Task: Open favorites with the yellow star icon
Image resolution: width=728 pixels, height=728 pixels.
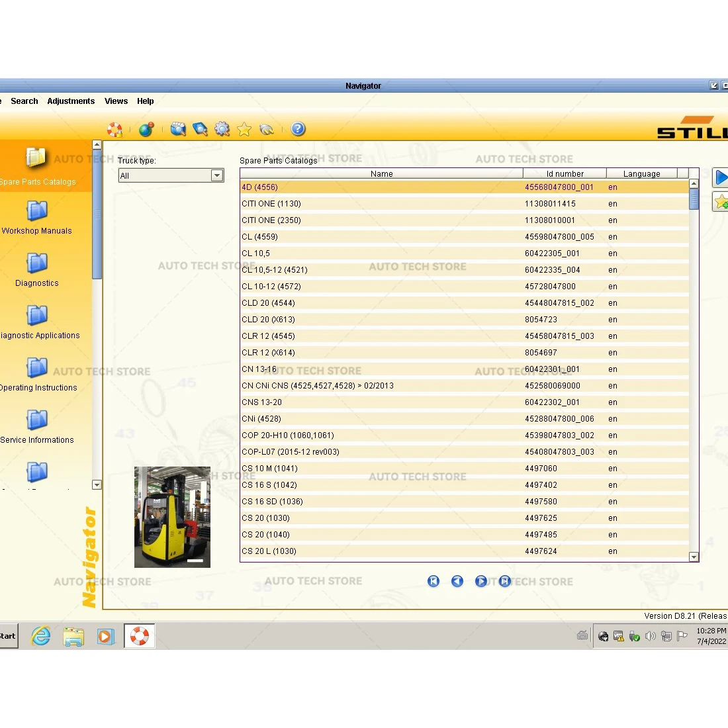Action: [x=244, y=129]
